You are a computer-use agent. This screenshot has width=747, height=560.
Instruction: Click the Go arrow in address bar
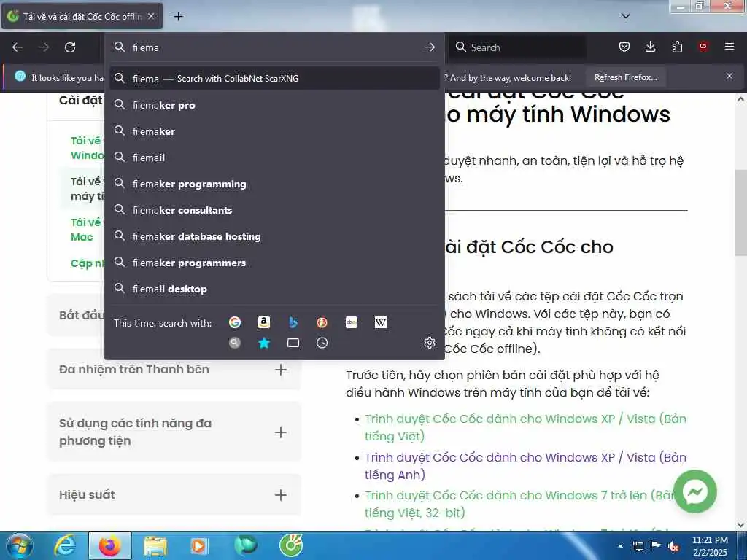pos(429,47)
